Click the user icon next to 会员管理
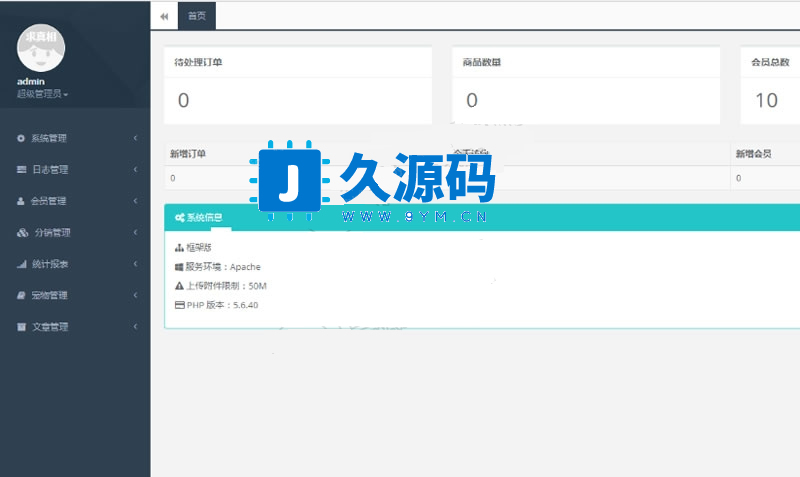 22,201
